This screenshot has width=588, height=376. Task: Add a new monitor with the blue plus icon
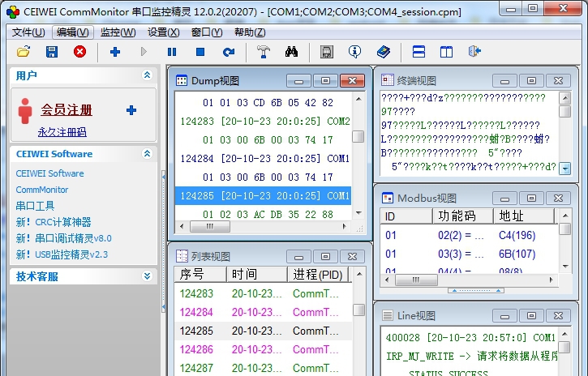pyautogui.click(x=115, y=52)
